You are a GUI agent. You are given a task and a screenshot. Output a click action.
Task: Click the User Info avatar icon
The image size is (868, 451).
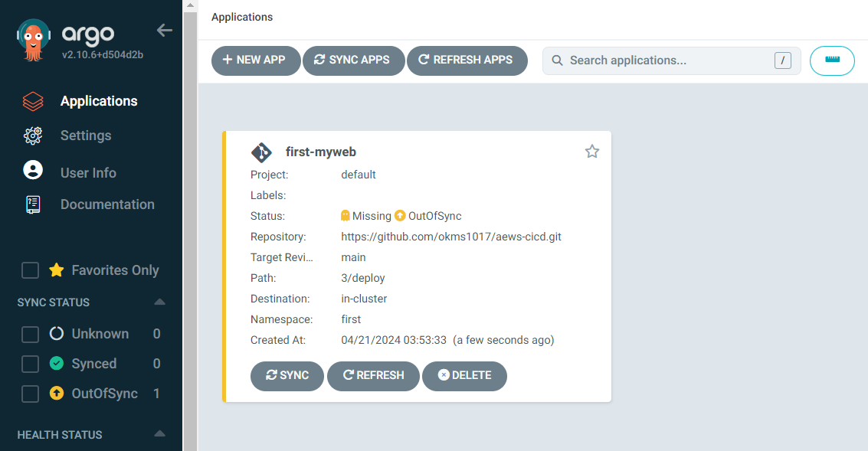[33, 170]
